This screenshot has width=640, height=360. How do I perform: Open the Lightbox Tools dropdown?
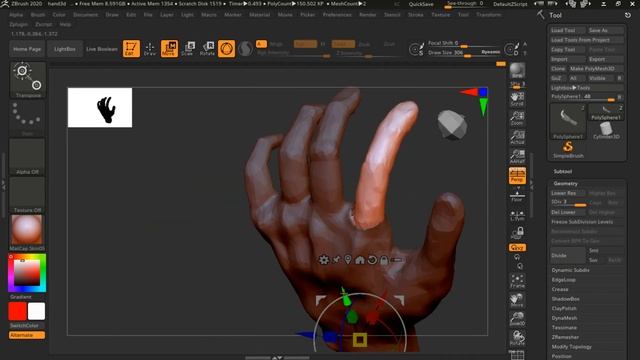click(x=587, y=88)
